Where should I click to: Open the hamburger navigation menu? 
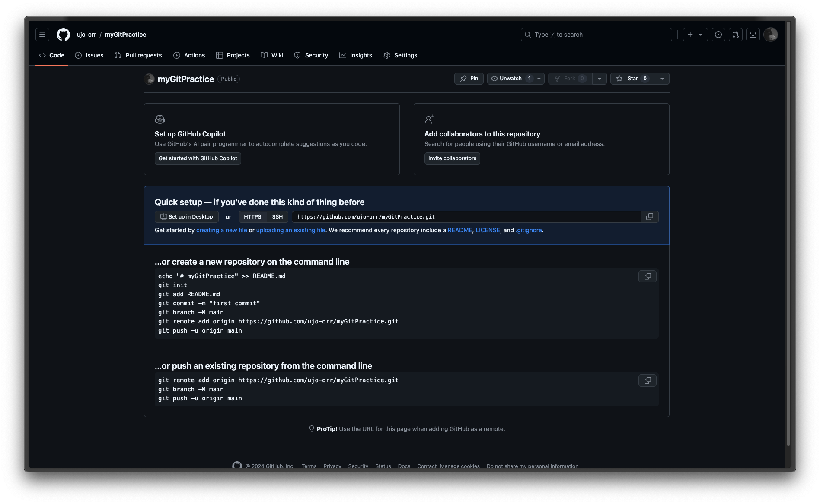pos(42,35)
